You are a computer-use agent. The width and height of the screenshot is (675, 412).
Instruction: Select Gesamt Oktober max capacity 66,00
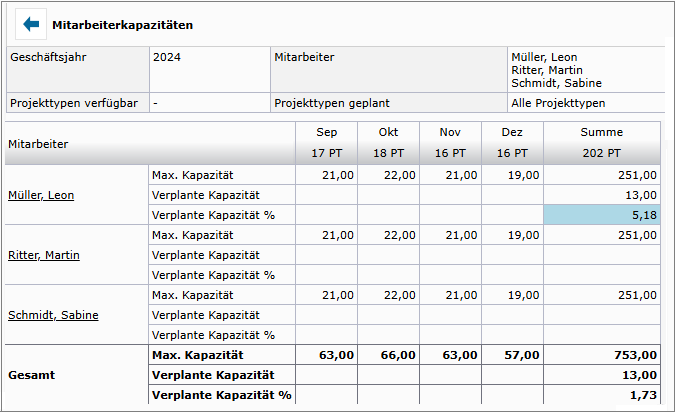pyautogui.click(x=388, y=355)
